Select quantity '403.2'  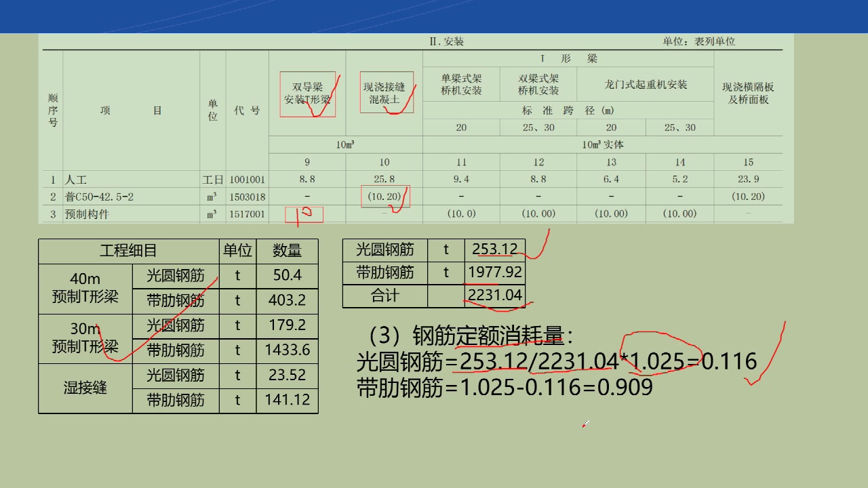click(287, 300)
